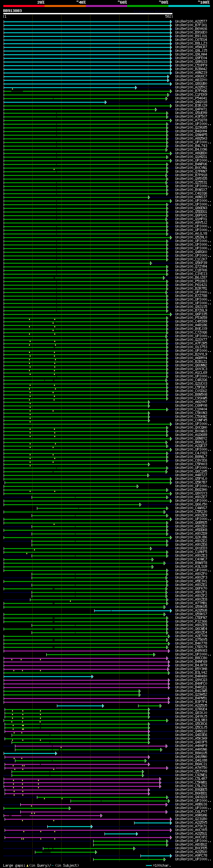Click the cyan alignment bar for UniRef100_Q4QX18
The width and height of the screenshot is (213, 868).
tap(55, 102)
